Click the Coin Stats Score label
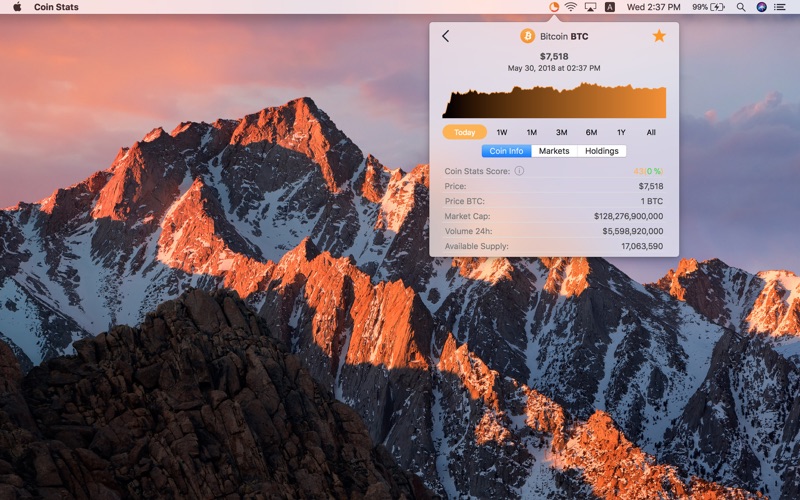The height and width of the screenshot is (500, 800). [477, 171]
